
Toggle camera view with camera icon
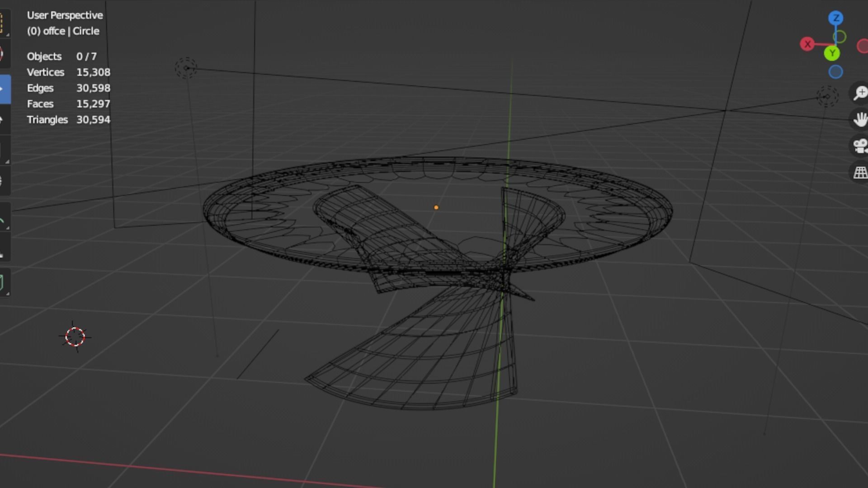[860, 145]
